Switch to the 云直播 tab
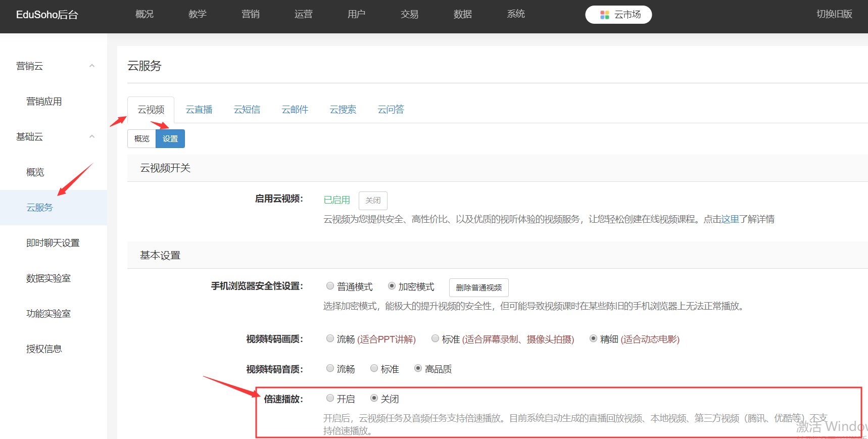 point(199,110)
